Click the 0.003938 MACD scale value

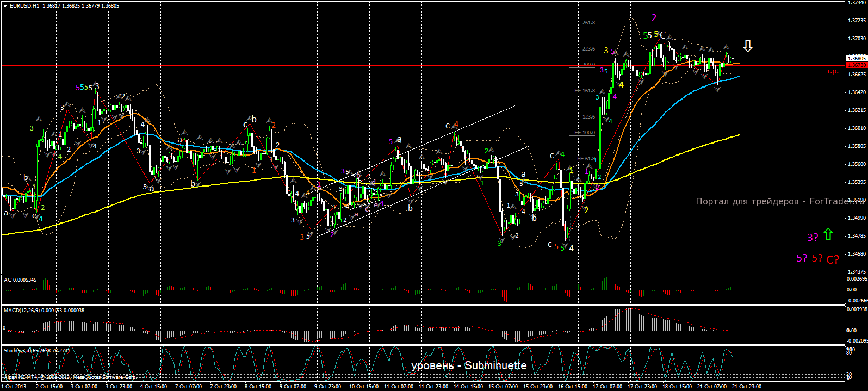857,309
